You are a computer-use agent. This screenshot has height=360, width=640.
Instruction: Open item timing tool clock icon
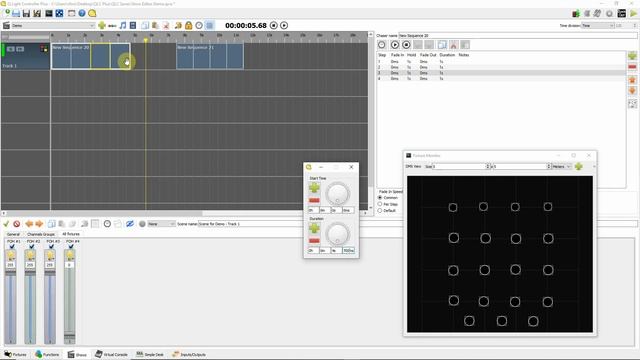pos(199,25)
